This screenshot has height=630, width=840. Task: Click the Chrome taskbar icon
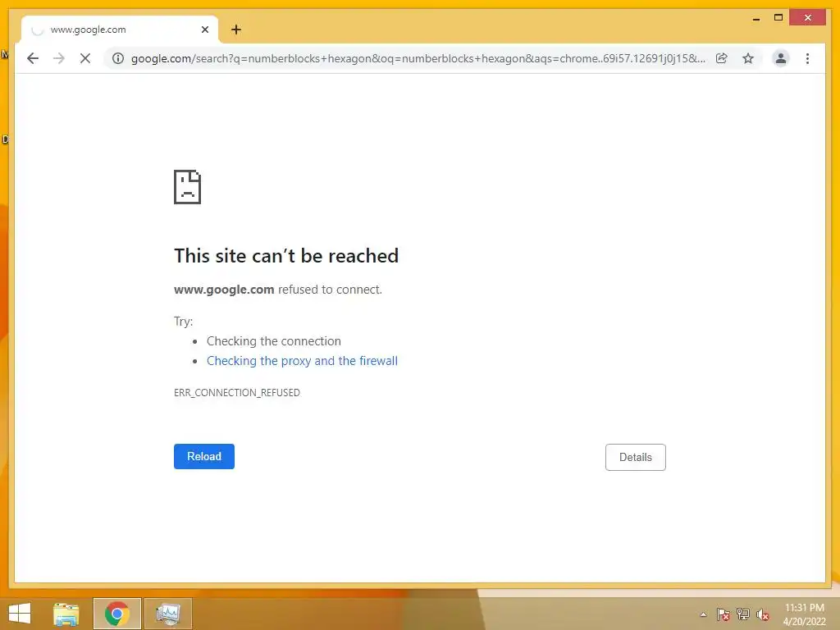(116, 614)
